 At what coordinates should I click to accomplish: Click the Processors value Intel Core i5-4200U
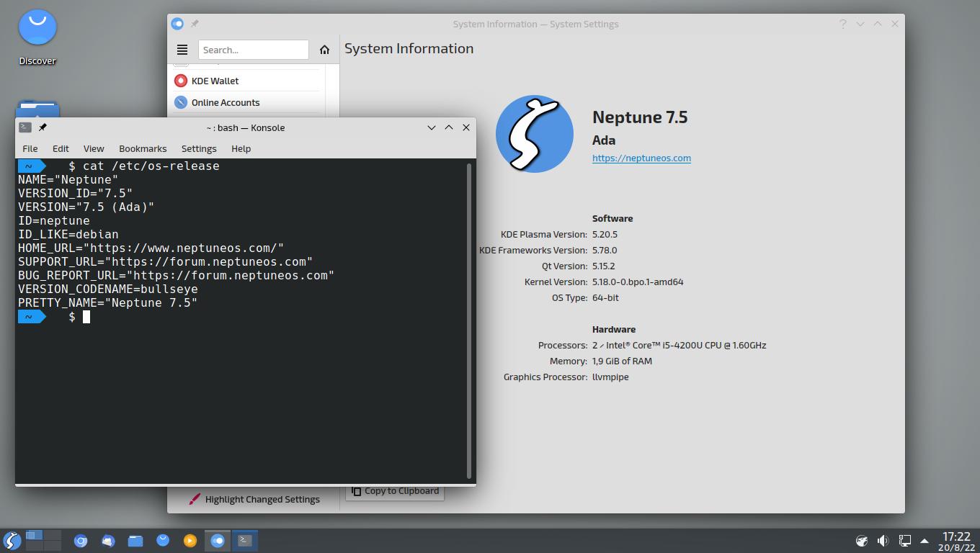pos(680,345)
